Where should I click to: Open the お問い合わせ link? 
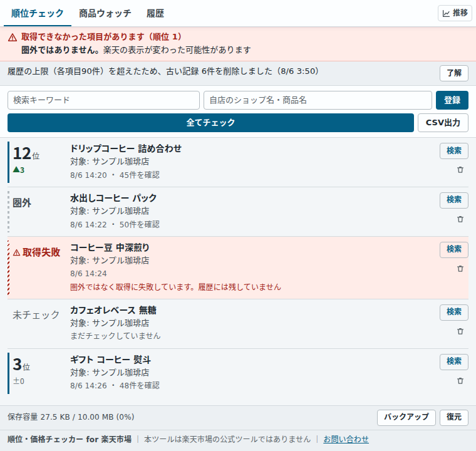point(346,439)
